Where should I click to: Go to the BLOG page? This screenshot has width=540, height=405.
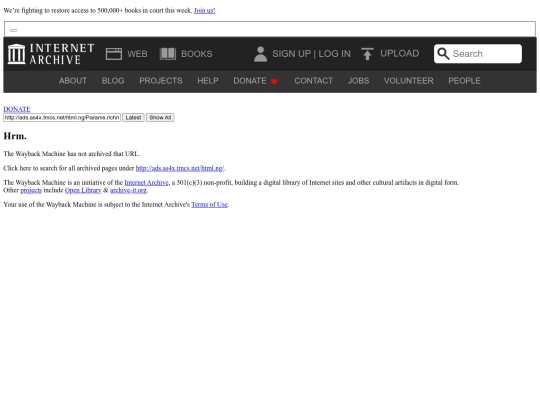pos(113,81)
